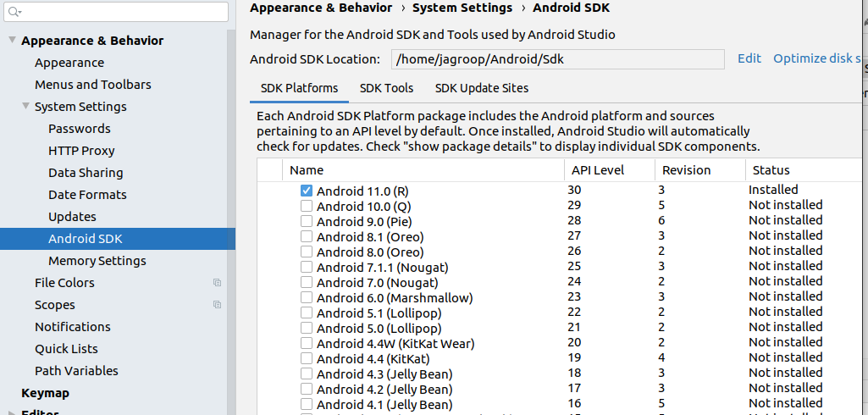Uncheck the Android 11.0 (R) checkbox
The width and height of the screenshot is (868, 415).
pos(306,191)
